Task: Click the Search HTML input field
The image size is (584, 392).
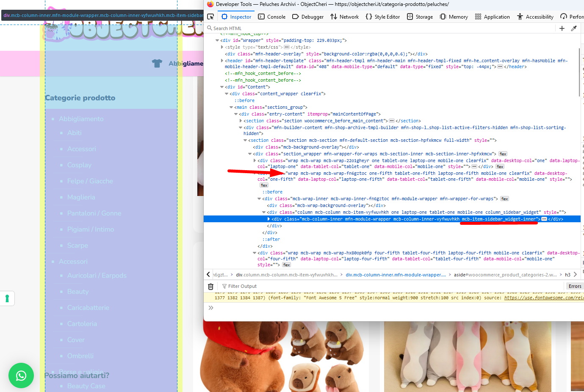Action: pos(381,28)
